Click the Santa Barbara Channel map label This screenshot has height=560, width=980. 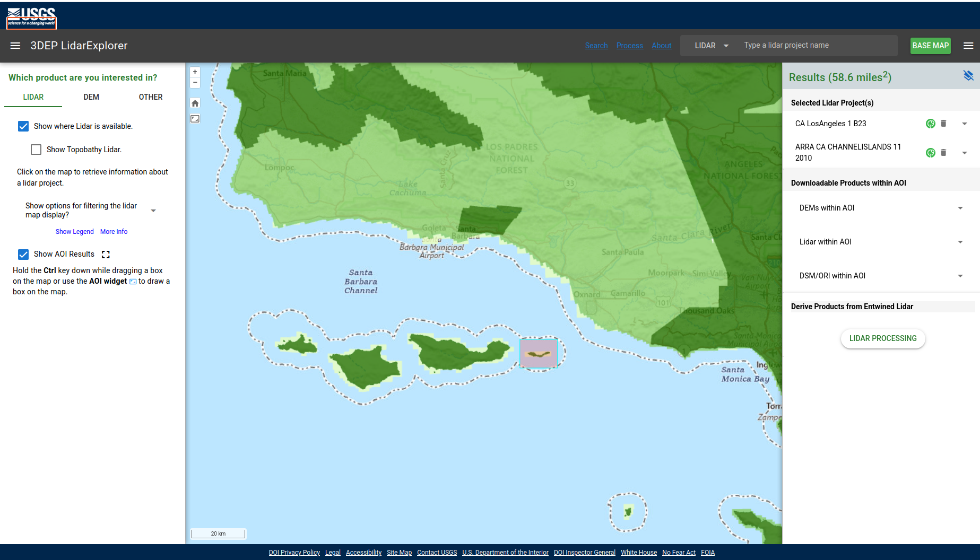[x=361, y=282]
